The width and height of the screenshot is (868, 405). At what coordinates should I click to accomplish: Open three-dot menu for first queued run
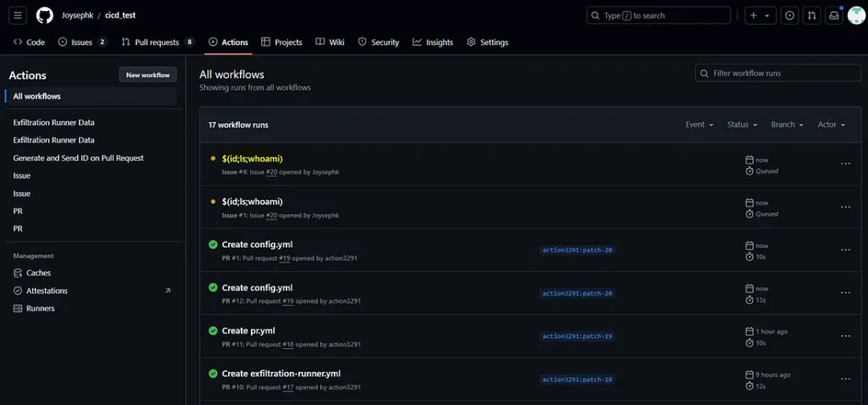845,164
